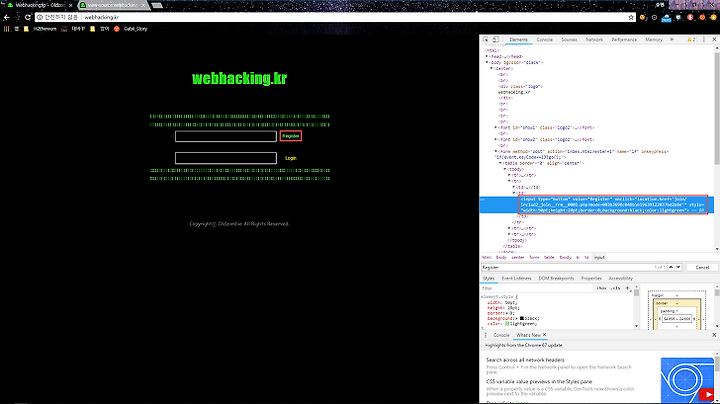Click the Cancel search button
720x404 pixels.
tap(702, 267)
